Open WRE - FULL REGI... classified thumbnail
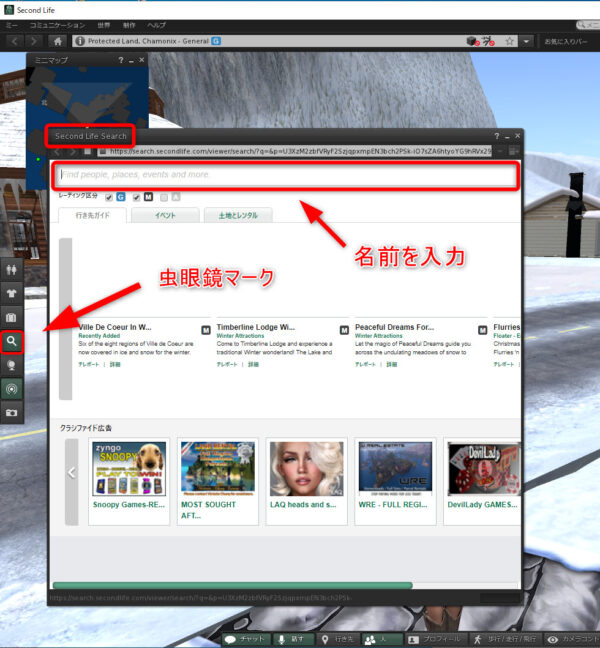Viewport: 600px width, 648px height. pos(395,469)
